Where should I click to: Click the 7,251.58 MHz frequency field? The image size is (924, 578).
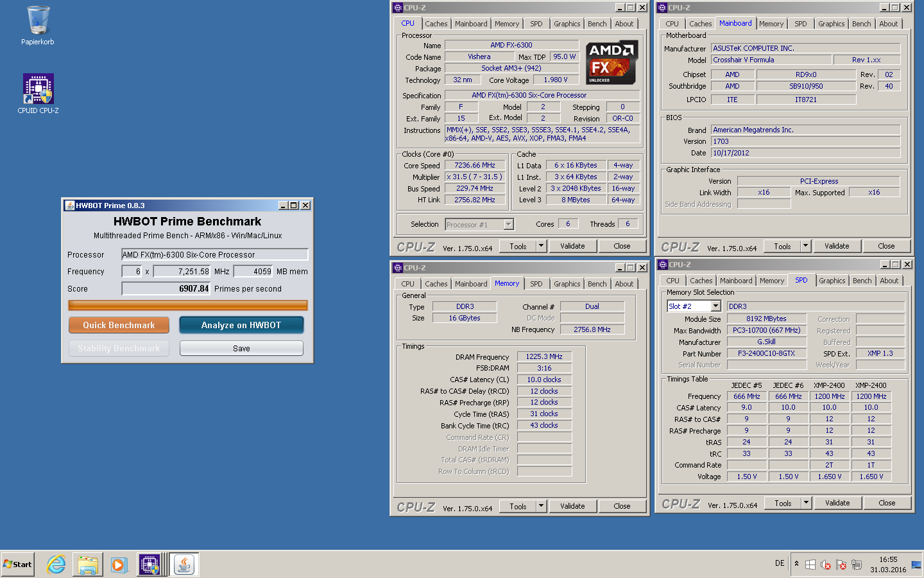[182, 271]
